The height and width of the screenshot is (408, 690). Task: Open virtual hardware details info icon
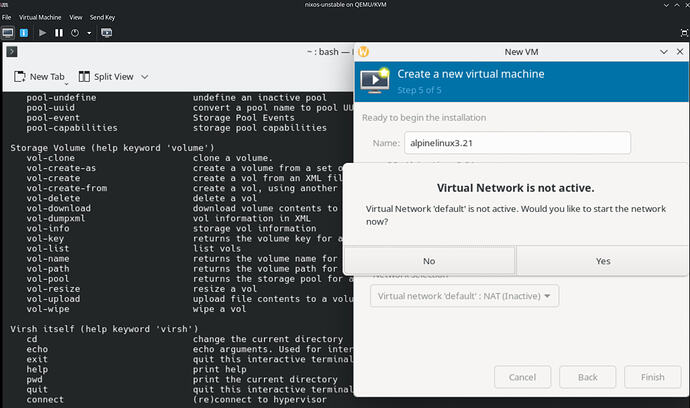24,33
